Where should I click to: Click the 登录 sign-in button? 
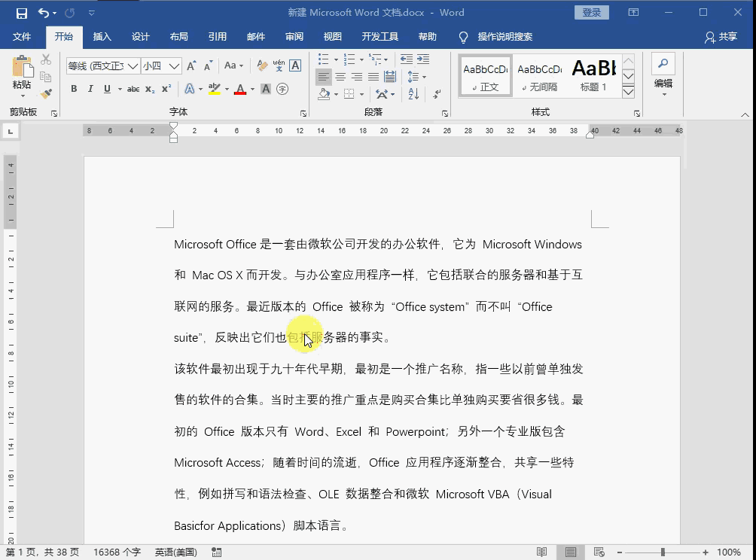pyautogui.click(x=592, y=13)
